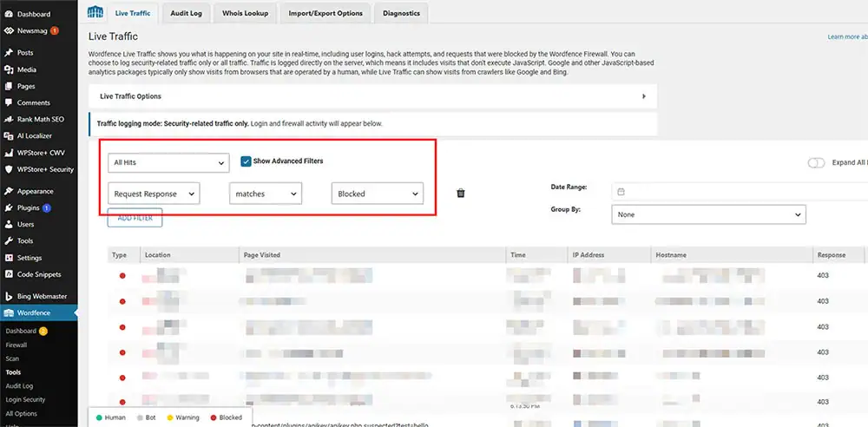The image size is (868, 427).
Task: Expand Live Traffic Options panel
Action: pyautogui.click(x=372, y=96)
